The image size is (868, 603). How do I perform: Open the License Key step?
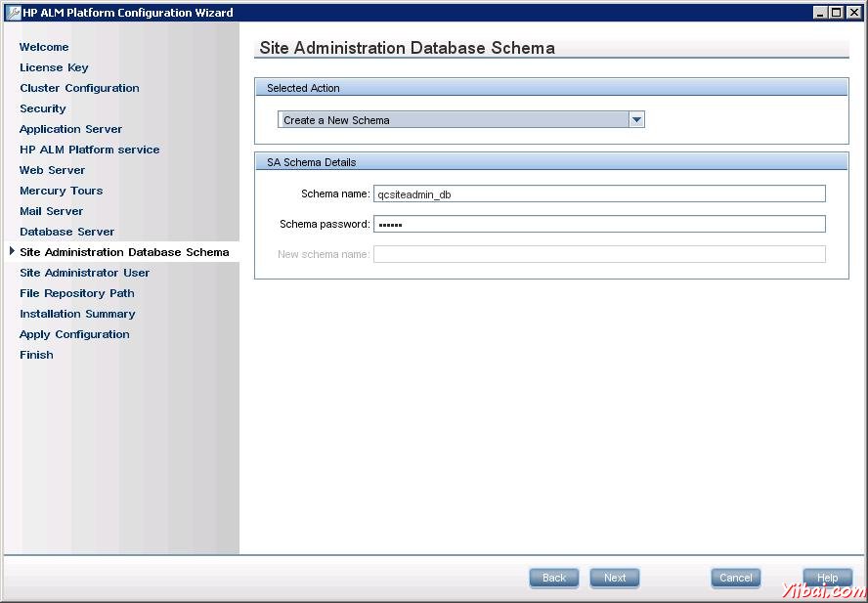(x=54, y=67)
